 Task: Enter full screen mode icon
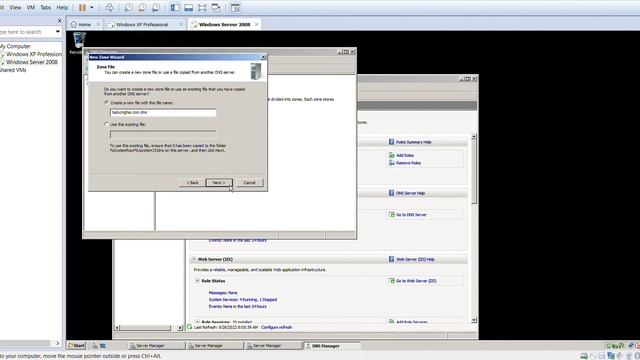point(202,7)
